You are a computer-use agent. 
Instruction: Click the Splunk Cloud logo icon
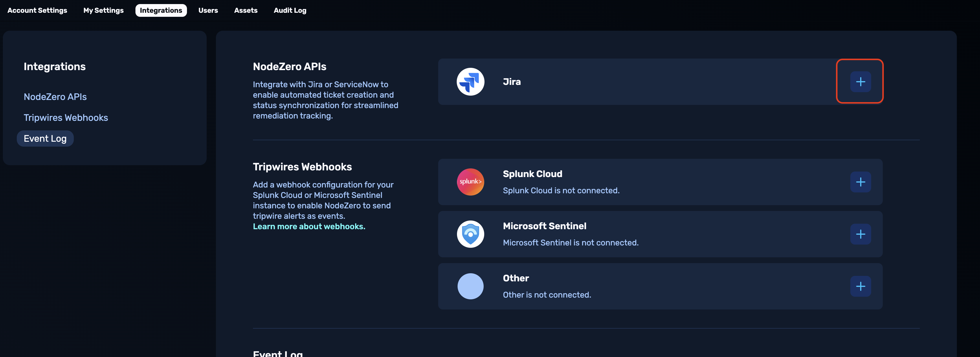coord(470,182)
